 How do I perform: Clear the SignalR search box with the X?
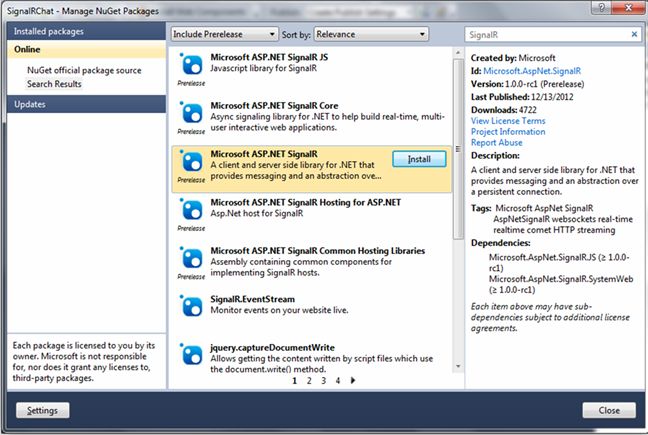[634, 34]
